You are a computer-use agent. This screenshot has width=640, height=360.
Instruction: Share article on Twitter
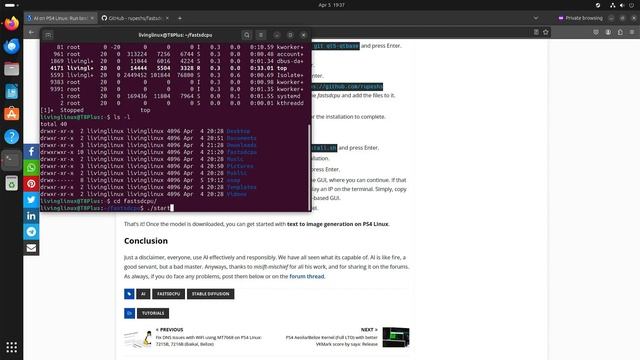31,200
